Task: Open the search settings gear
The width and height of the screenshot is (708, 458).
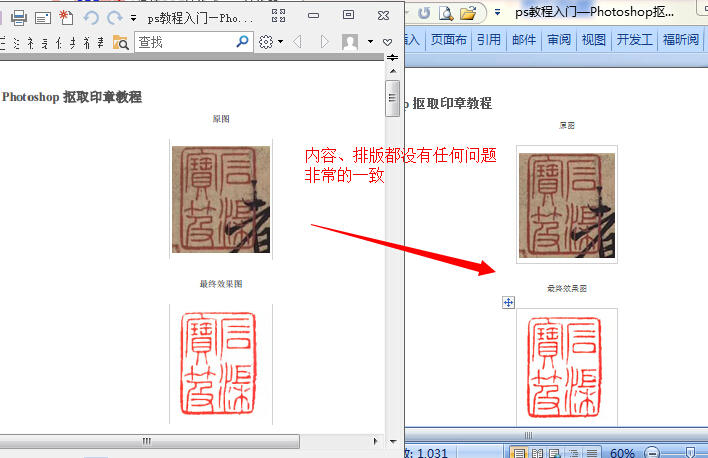Action: pos(266,42)
